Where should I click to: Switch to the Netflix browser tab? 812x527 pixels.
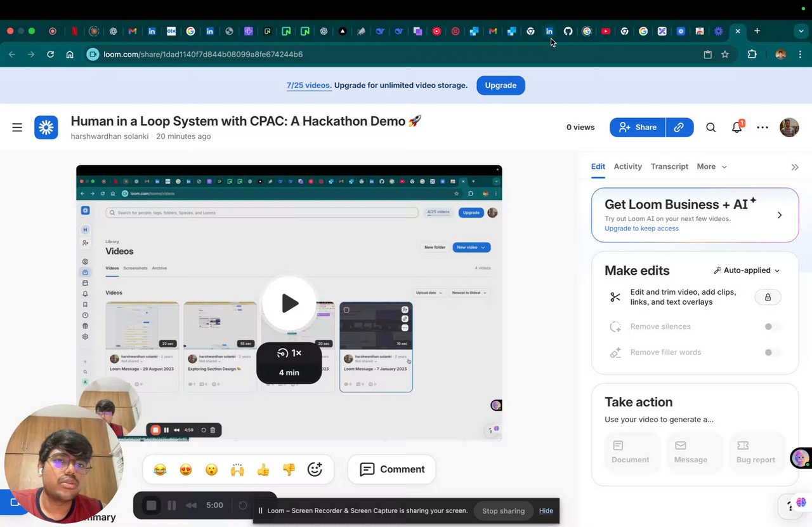click(75, 31)
